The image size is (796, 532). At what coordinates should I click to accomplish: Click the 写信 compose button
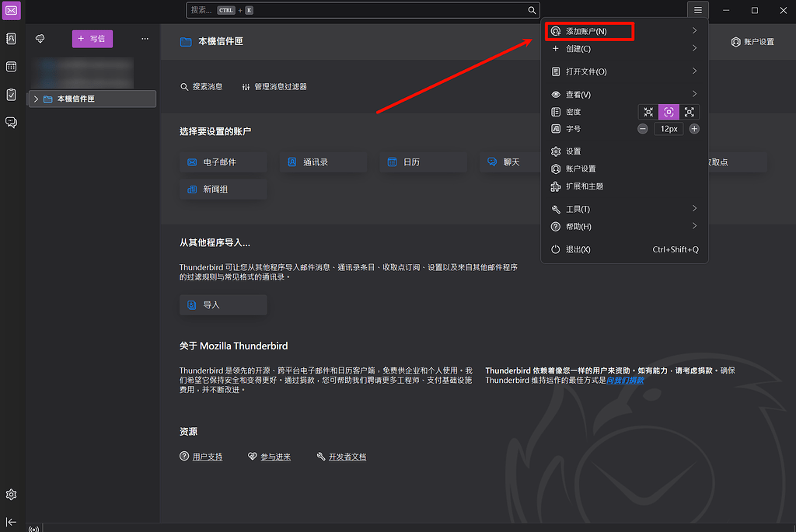(93, 39)
